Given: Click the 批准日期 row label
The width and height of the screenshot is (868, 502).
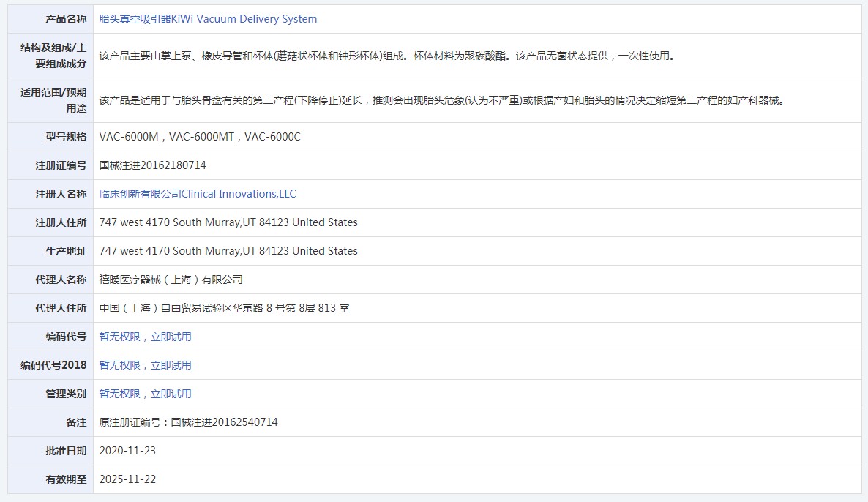Looking at the screenshot, I should [66, 451].
